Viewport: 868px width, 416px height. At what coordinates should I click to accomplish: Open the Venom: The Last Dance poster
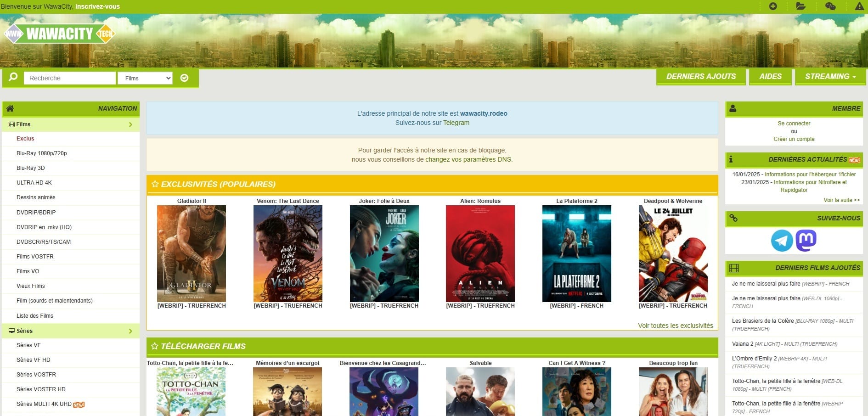point(288,253)
